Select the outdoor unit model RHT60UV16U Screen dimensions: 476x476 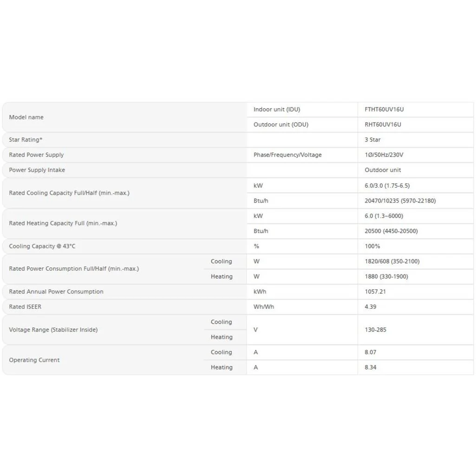383,124
